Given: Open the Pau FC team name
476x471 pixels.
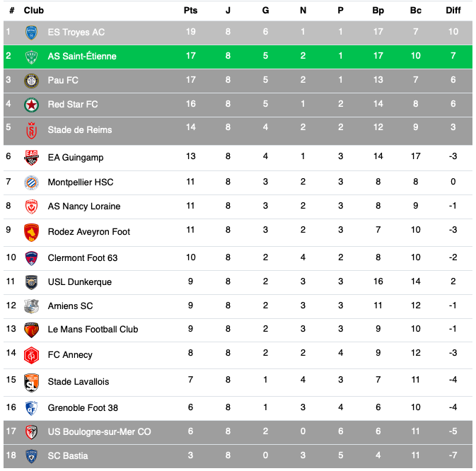Looking at the screenshot, I should (63, 81).
